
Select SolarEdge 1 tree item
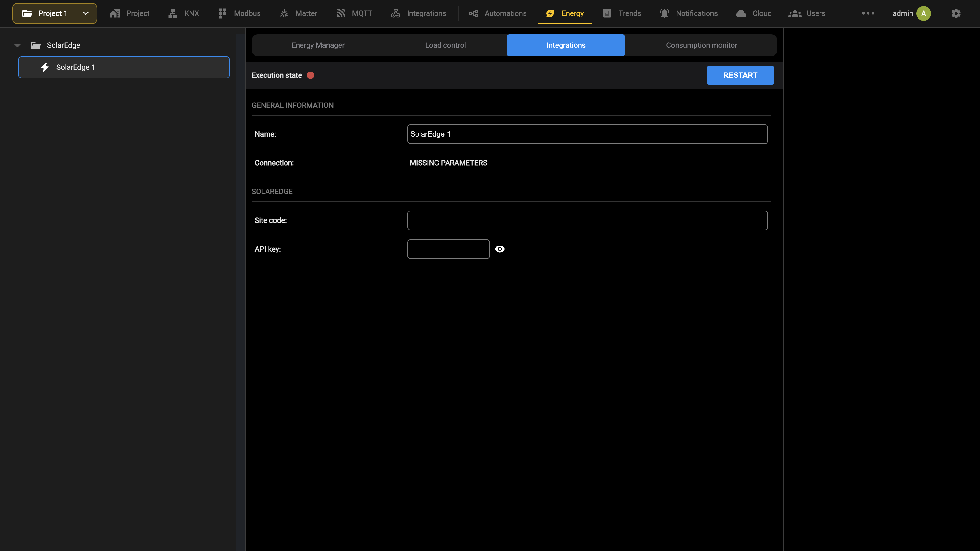(124, 67)
